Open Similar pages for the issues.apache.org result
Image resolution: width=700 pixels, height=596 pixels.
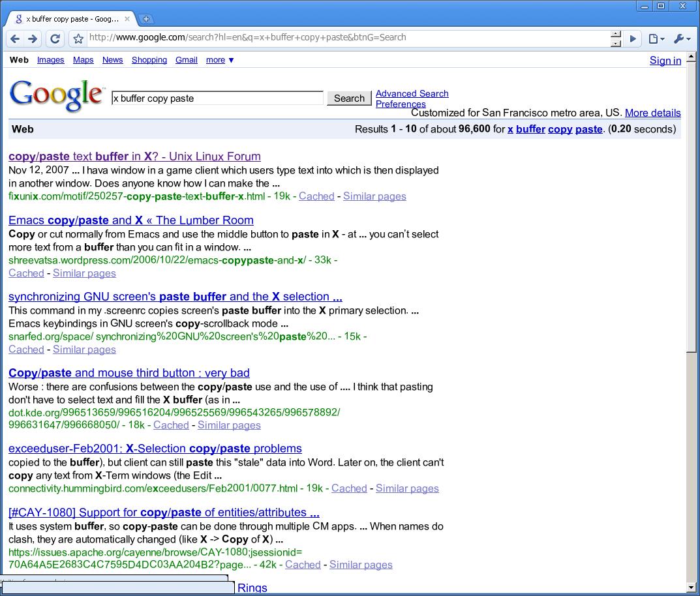(x=361, y=565)
